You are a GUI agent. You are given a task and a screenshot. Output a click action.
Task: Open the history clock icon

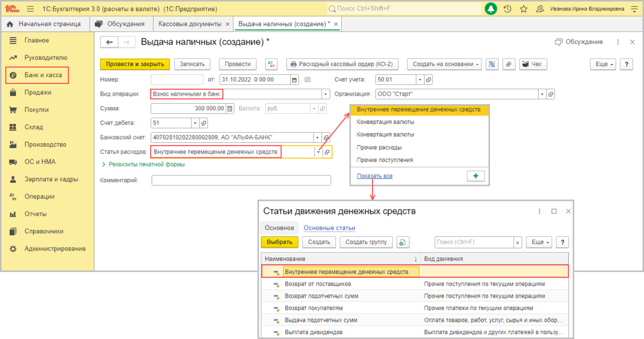click(508, 9)
